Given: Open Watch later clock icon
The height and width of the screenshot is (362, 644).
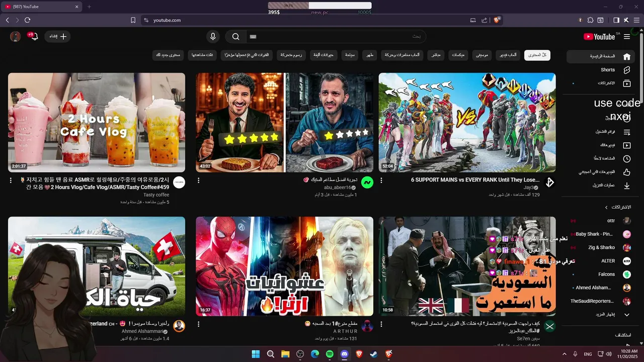Looking at the screenshot, I should click(x=626, y=159).
